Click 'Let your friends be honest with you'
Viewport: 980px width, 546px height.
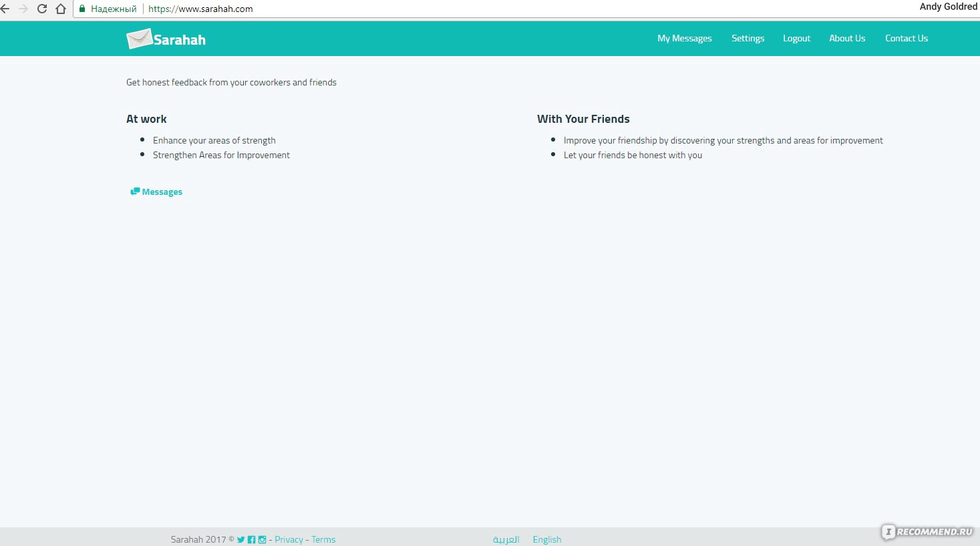coord(633,155)
